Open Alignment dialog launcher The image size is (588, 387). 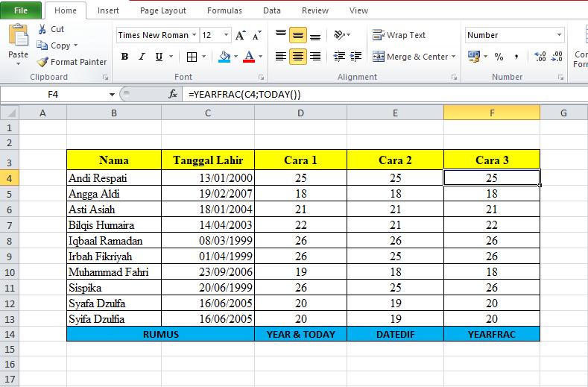[x=454, y=78]
